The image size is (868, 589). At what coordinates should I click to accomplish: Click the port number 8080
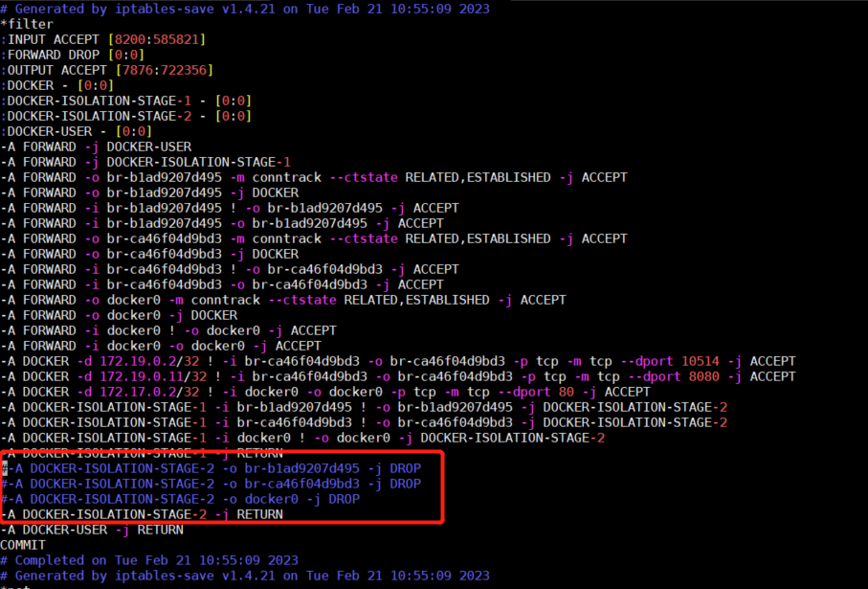[704, 376]
